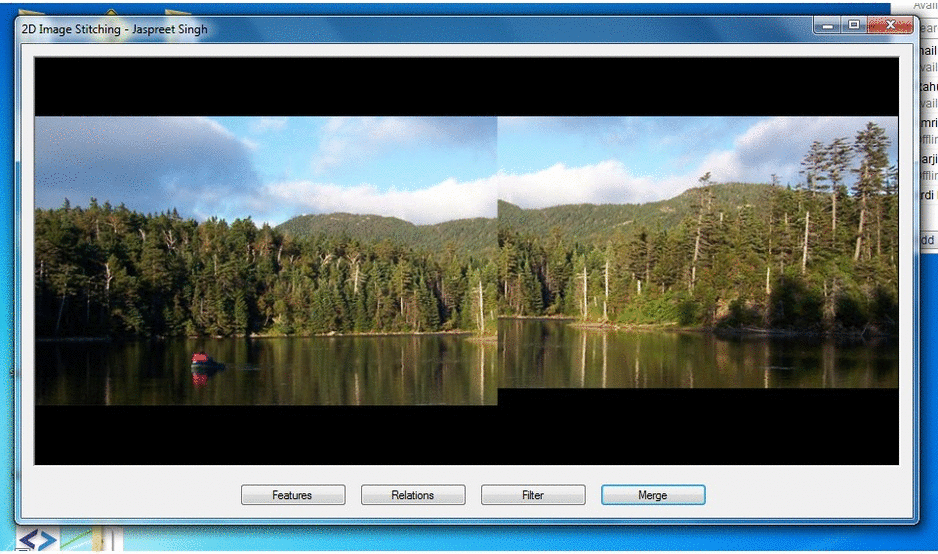
Task: Select the right landscape photo
Action: pos(697,252)
